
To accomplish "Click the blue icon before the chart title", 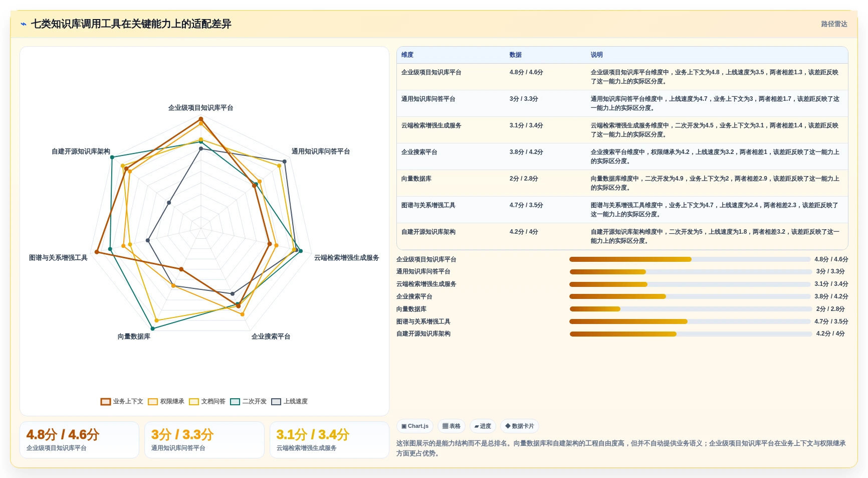I will 23,24.
